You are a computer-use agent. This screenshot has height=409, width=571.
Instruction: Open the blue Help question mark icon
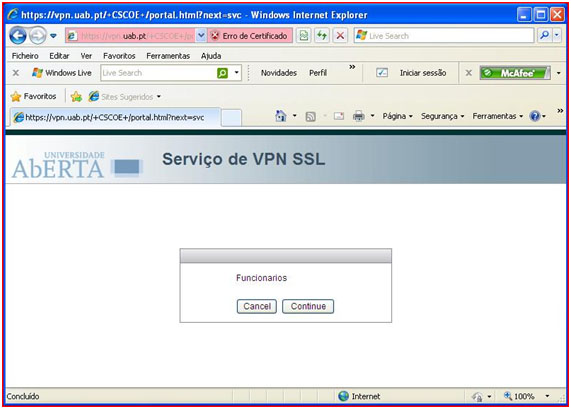tap(535, 116)
